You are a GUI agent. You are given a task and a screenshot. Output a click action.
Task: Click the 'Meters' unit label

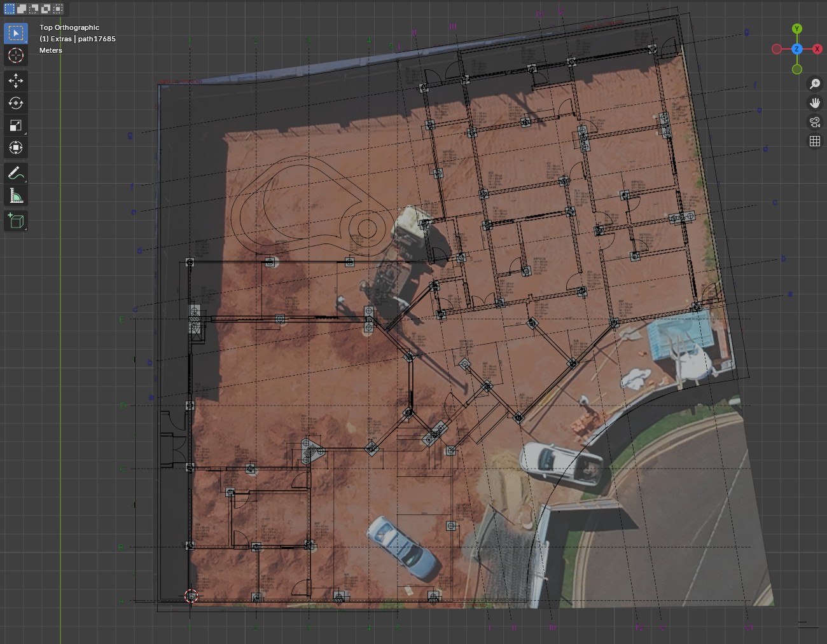pos(51,50)
